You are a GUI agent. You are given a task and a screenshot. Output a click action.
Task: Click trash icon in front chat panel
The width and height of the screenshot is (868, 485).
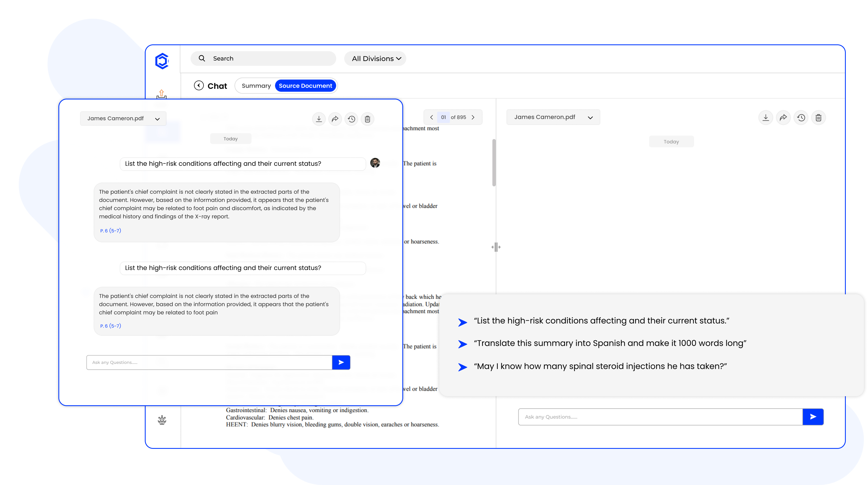coord(367,119)
